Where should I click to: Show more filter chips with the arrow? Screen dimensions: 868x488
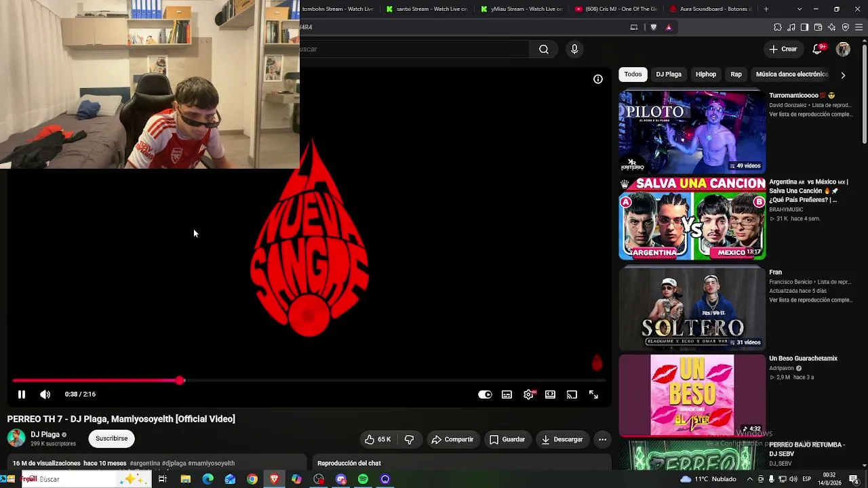843,75
